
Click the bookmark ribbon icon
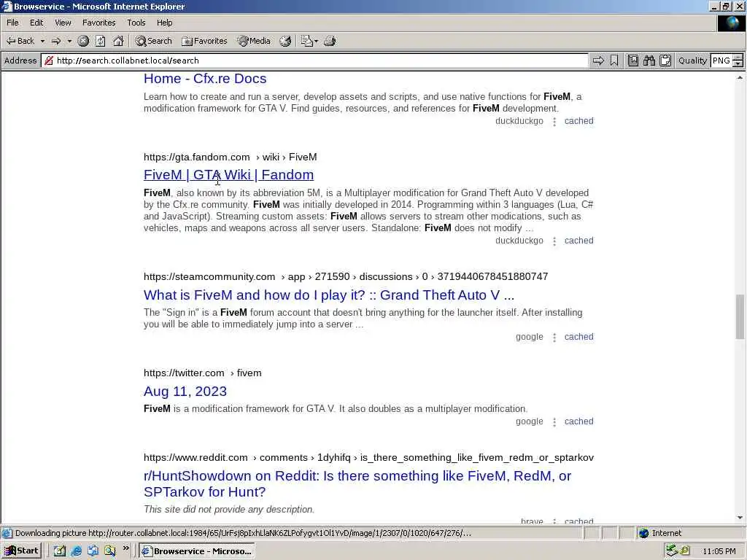pos(614,61)
